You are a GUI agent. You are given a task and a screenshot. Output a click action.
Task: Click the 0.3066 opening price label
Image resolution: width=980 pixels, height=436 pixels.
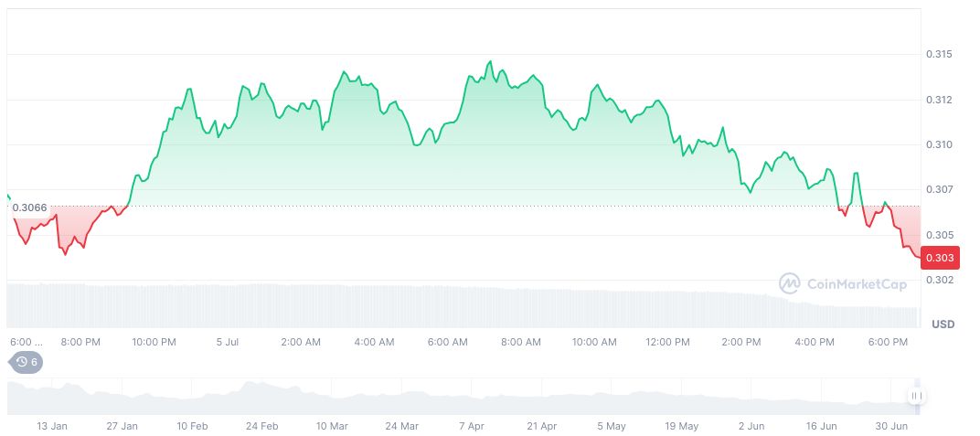(29, 208)
